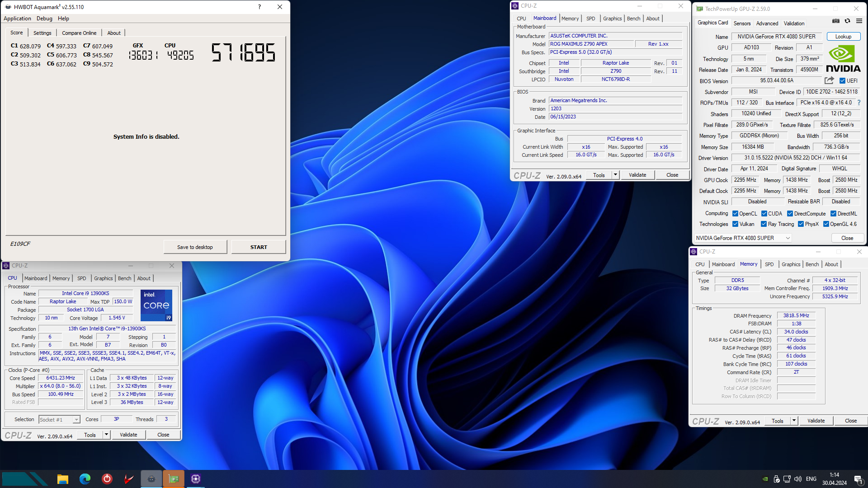Screen dimensions: 868x488
Task: Open the SPD tab in Memory CPU-Z window
Action: (769, 264)
